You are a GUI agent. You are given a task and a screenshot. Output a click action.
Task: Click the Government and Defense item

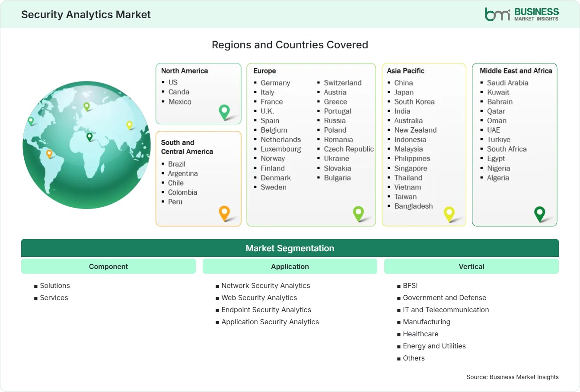point(444,297)
